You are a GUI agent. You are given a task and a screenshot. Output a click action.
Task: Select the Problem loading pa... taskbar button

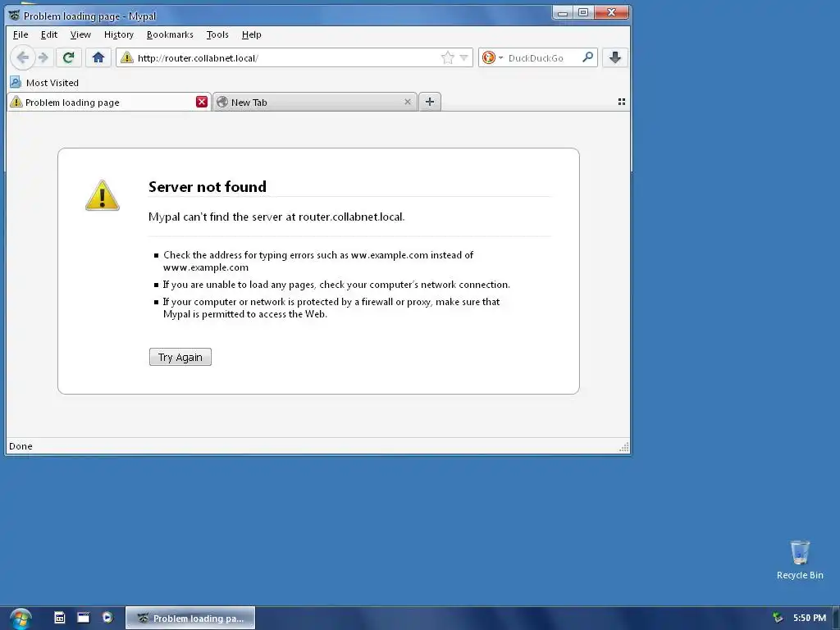click(190, 619)
